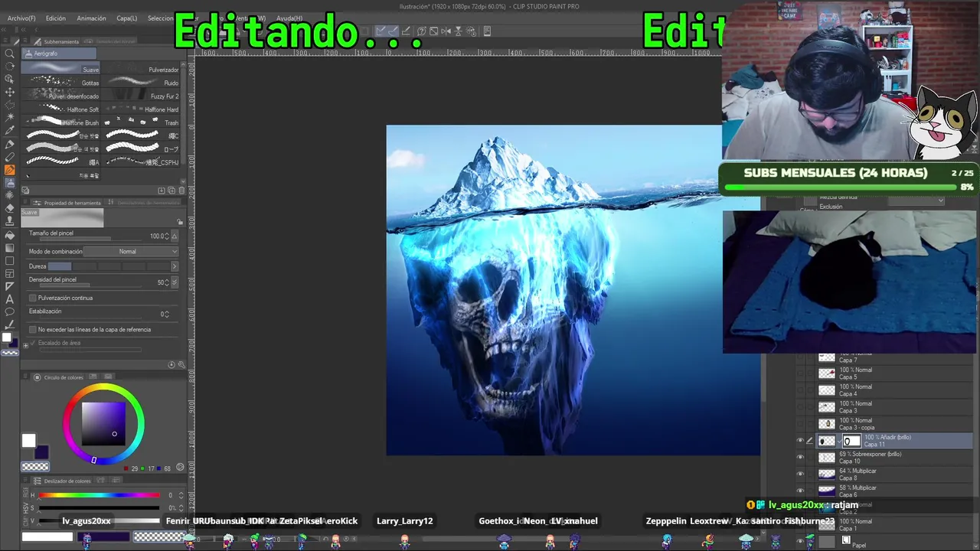The height and width of the screenshot is (551, 980).
Task: Select the Correct line tool
Action: [x=10, y=325]
